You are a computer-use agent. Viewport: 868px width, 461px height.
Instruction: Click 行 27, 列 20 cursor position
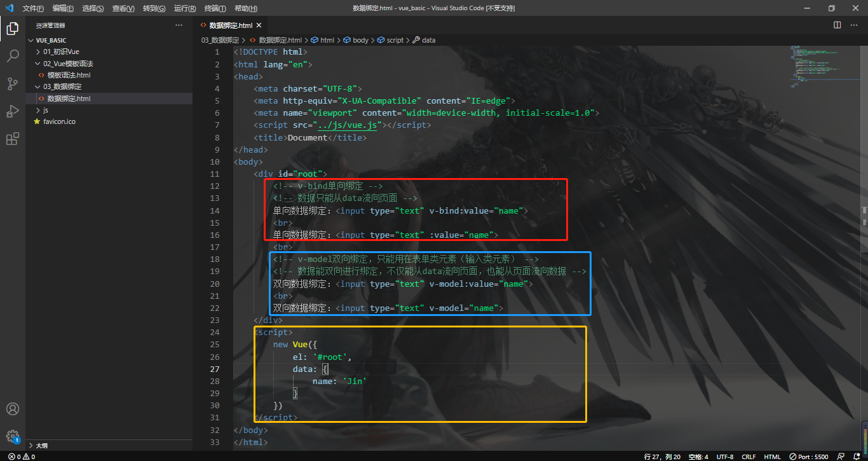point(662,457)
